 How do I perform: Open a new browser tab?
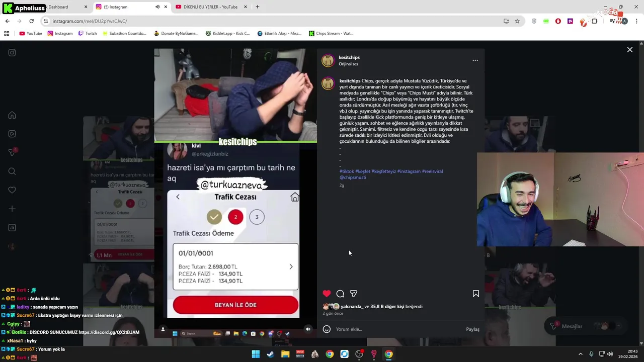coord(257,7)
